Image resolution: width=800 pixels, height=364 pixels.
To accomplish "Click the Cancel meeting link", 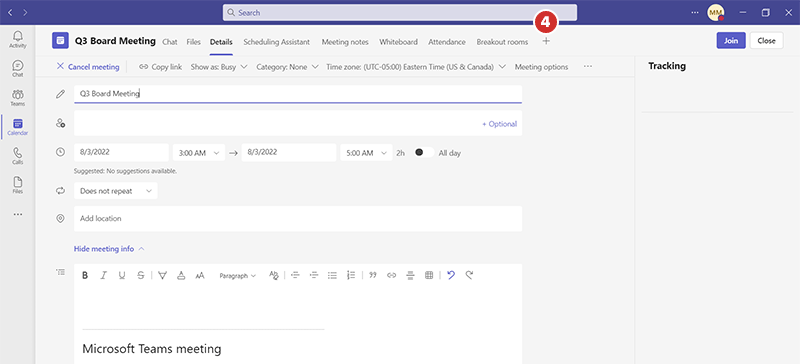I will [x=88, y=66].
